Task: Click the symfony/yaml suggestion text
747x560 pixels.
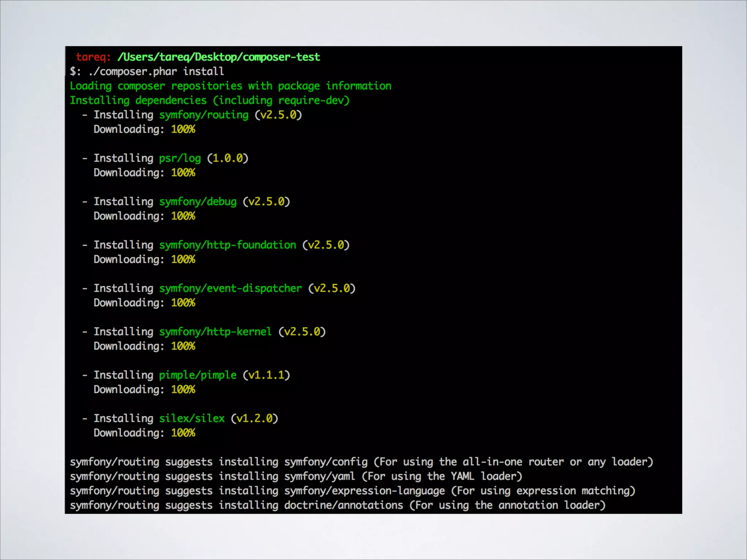Action: pyautogui.click(x=320, y=477)
